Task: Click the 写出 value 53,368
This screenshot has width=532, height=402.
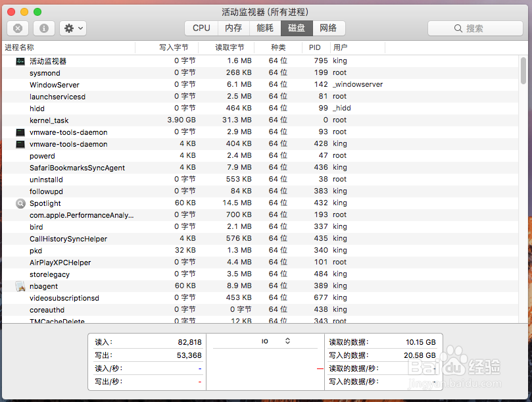Action: (189, 355)
